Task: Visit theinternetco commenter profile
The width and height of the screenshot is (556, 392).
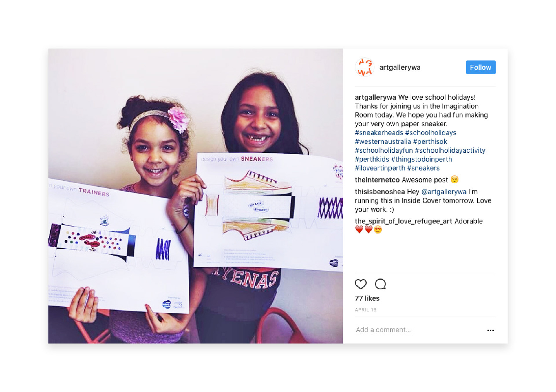Action: coord(377,180)
